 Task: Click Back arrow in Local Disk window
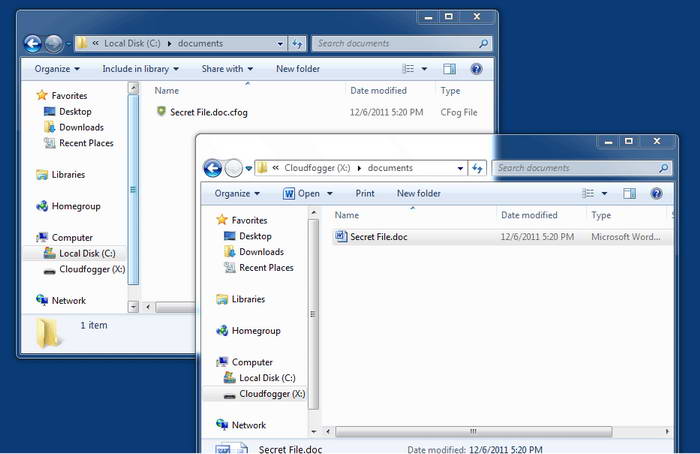pyautogui.click(x=32, y=44)
